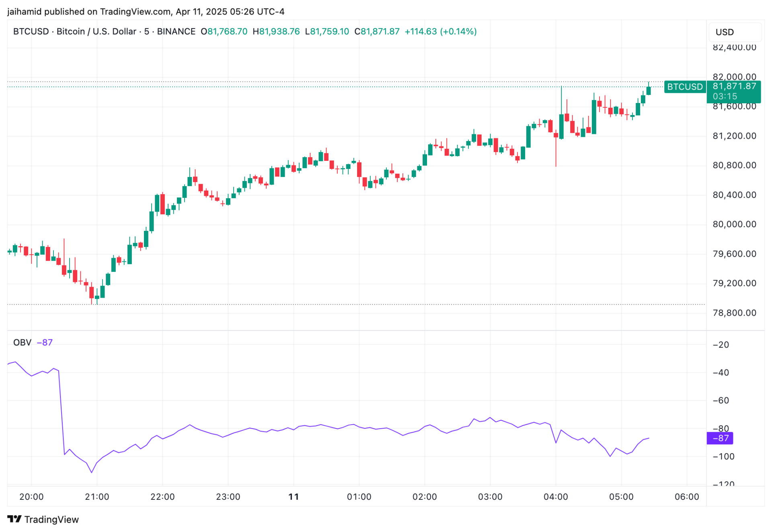
Task: Click the 03:15 candle countdown timer
Action: coord(725,97)
